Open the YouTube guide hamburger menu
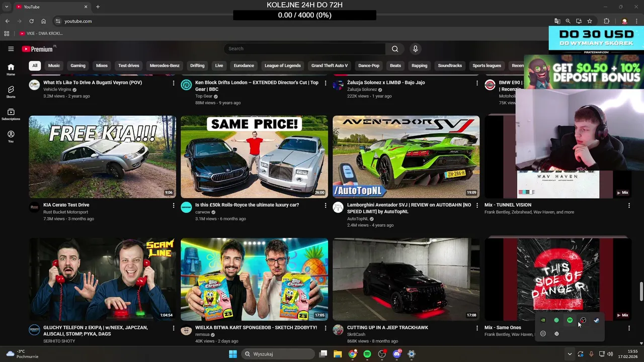This screenshot has width=644, height=362. pyautogui.click(x=11, y=49)
